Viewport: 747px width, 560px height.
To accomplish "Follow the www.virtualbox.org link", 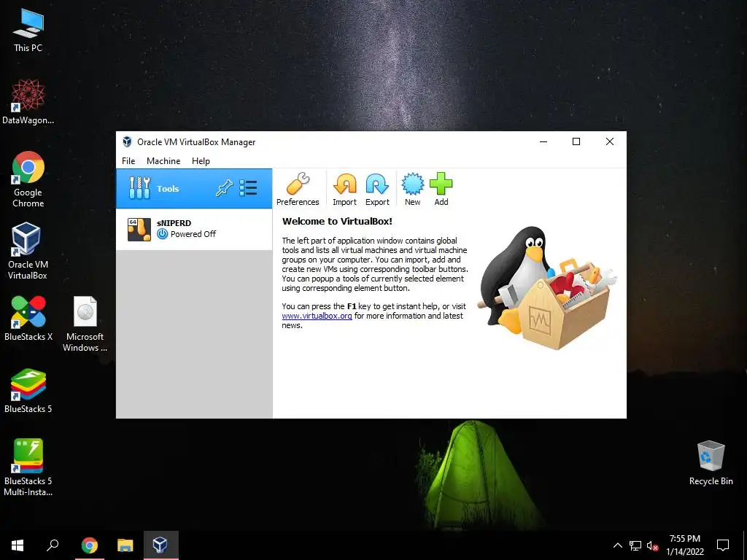I will click(317, 316).
